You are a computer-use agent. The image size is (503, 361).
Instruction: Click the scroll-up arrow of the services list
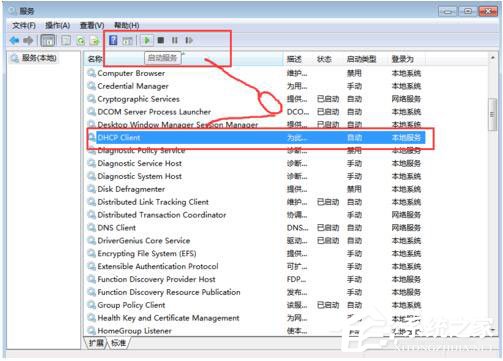click(493, 58)
